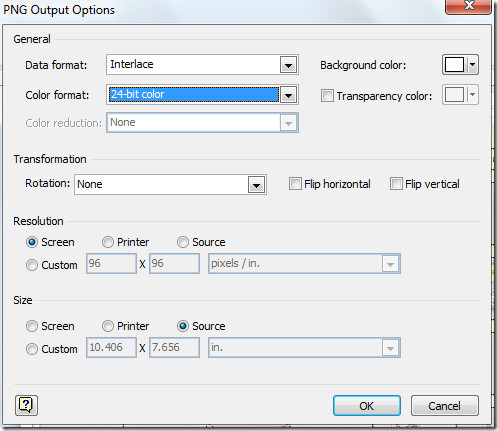Viewport: 498px width, 431px height.
Task: Click the custom size width field 10.406
Action: coord(111,348)
